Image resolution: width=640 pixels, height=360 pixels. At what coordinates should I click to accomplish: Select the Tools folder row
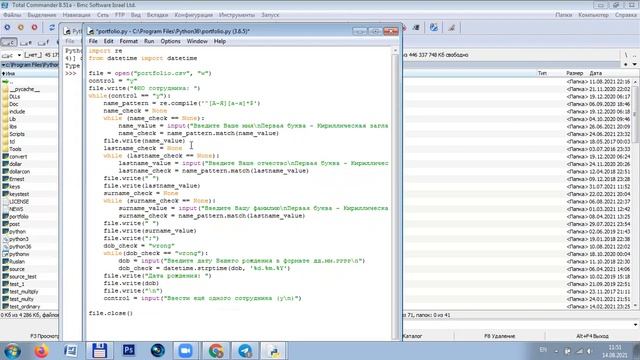coord(30,149)
